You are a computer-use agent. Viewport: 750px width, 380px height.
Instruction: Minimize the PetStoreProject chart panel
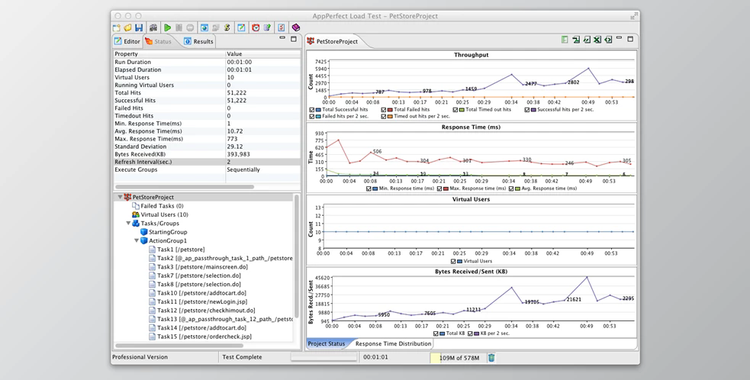point(619,38)
